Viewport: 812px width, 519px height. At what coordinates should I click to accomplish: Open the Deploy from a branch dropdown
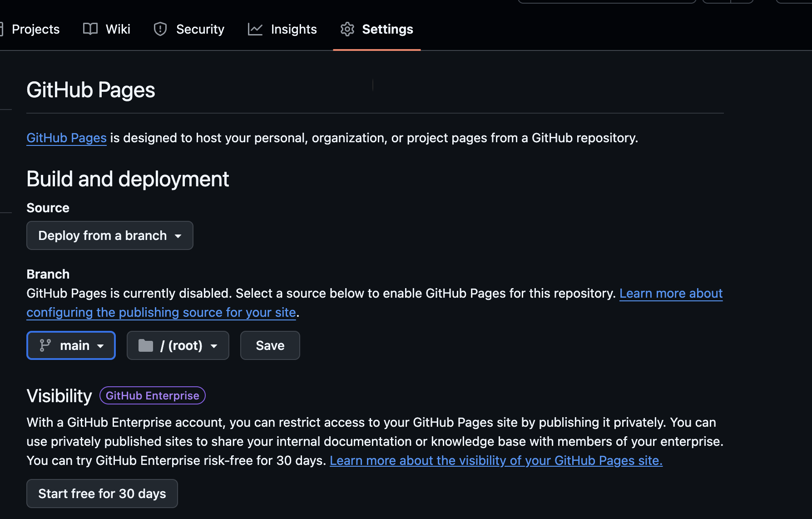click(110, 235)
